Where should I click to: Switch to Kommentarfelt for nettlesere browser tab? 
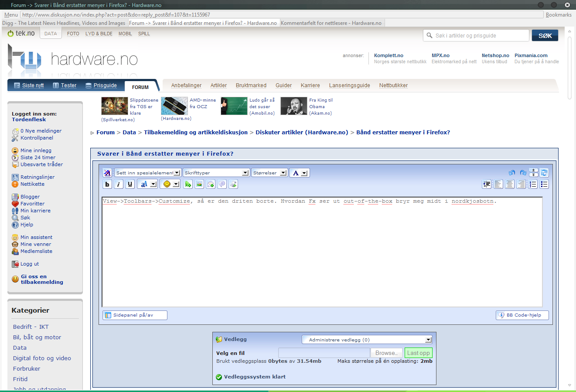(x=331, y=23)
